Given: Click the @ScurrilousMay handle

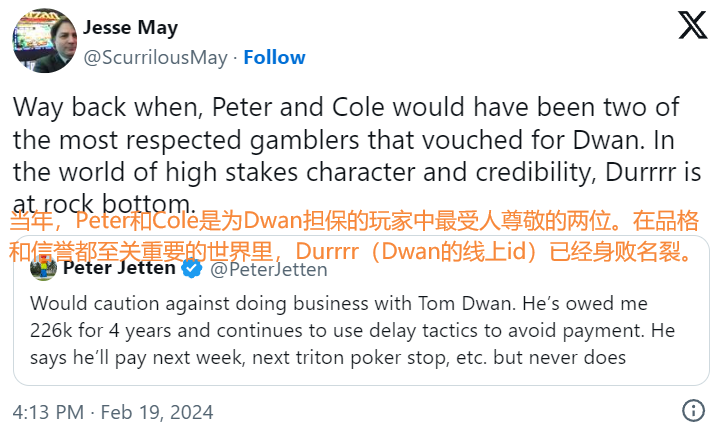Looking at the screenshot, I should [156, 57].
